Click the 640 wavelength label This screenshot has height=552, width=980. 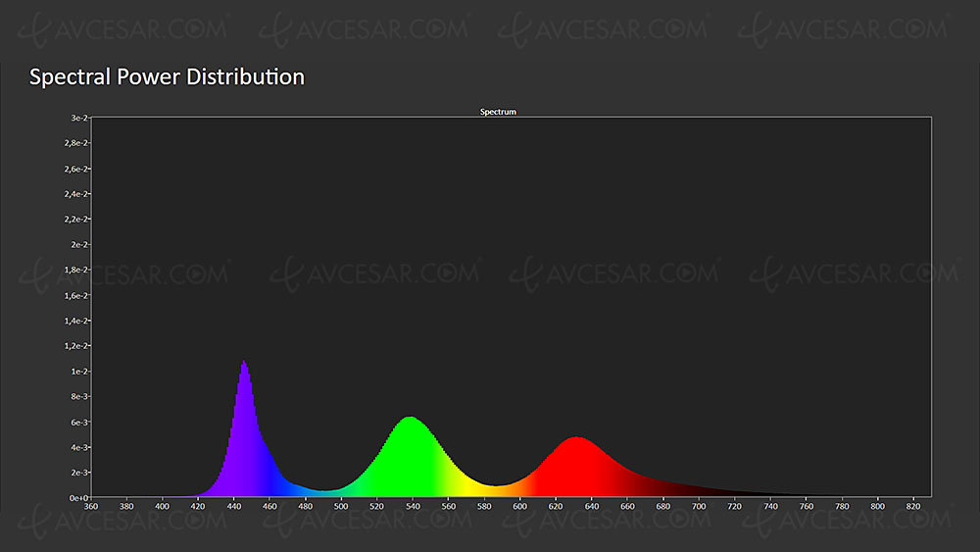pyautogui.click(x=592, y=506)
